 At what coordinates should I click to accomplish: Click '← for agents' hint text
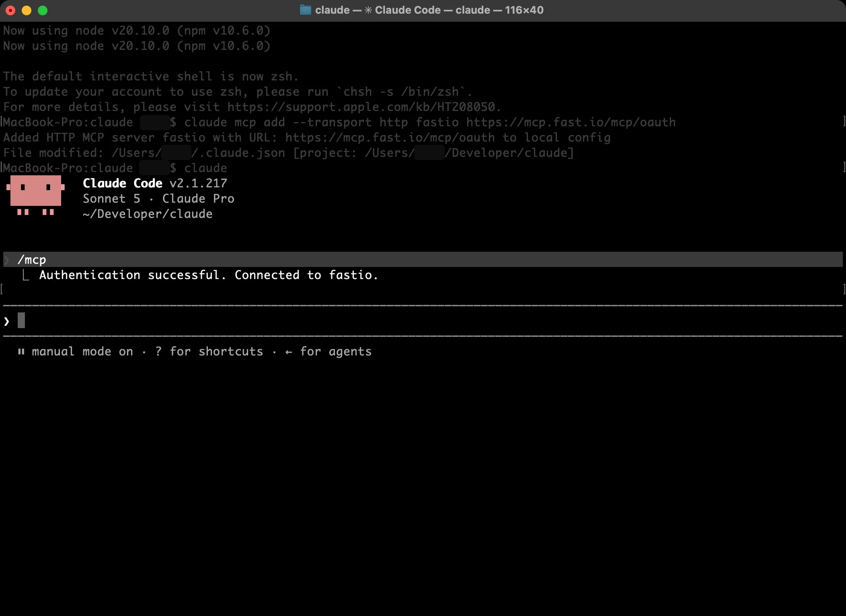pos(329,351)
